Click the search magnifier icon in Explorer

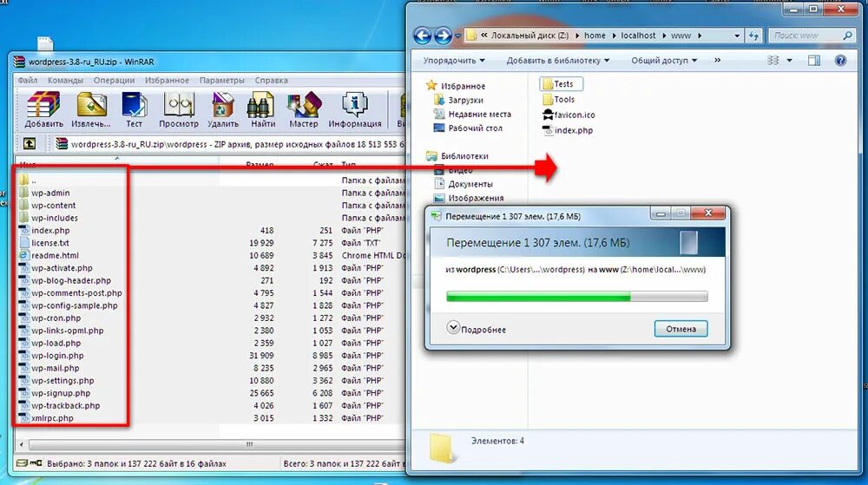point(847,36)
